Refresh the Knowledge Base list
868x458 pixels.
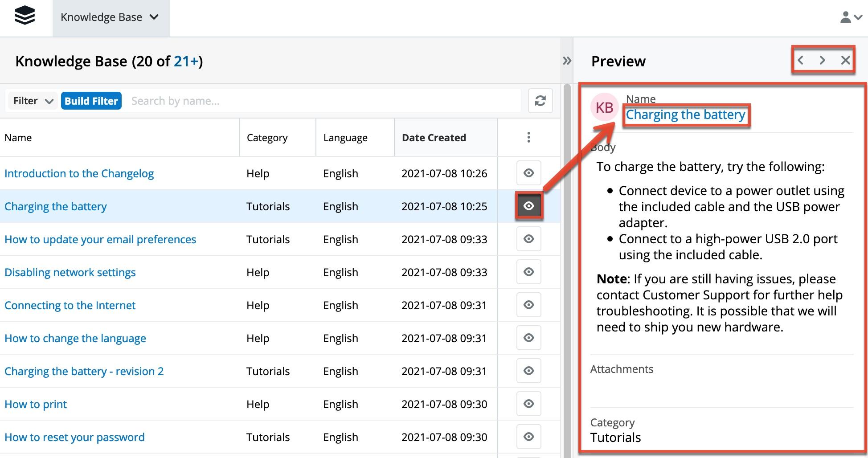pos(540,101)
